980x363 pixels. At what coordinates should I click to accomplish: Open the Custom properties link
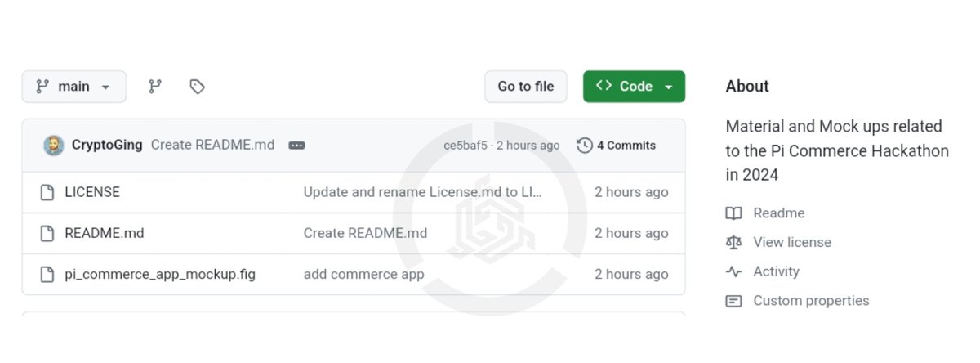pos(812,301)
